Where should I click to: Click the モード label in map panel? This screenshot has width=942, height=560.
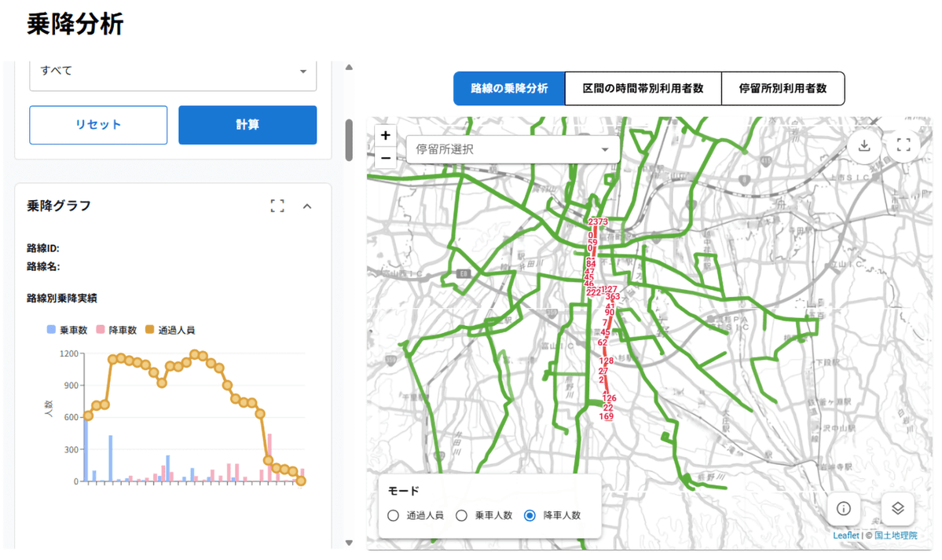pos(404,491)
